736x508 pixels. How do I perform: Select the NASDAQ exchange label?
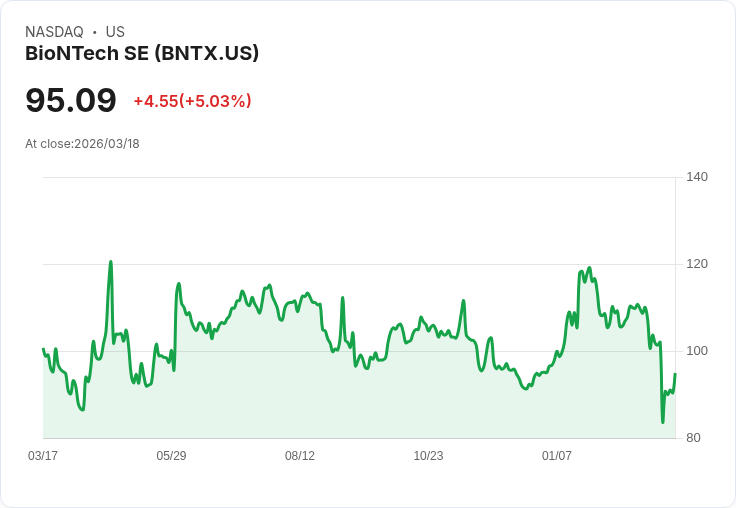pyautogui.click(x=54, y=32)
